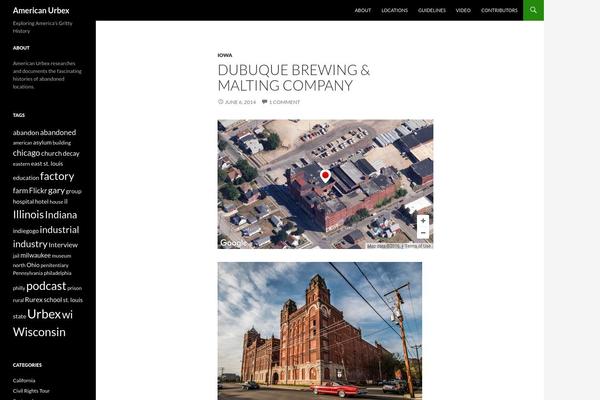600x400 pixels.
Task: Open the Locations menu item
Action: pyautogui.click(x=395, y=10)
